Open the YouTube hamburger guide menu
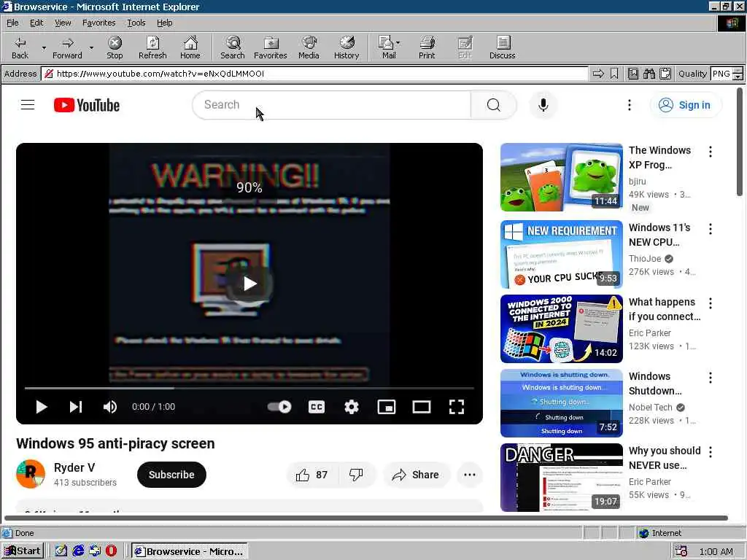 pyautogui.click(x=28, y=105)
